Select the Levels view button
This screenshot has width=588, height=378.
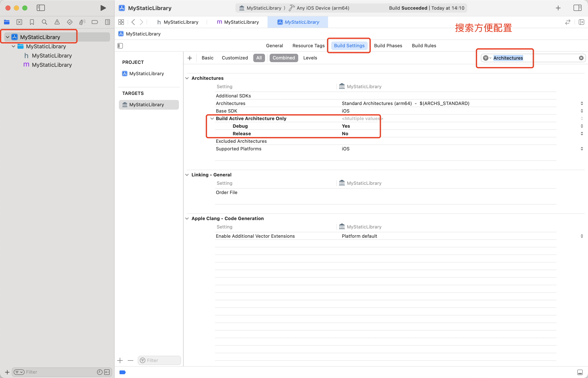[310, 58]
